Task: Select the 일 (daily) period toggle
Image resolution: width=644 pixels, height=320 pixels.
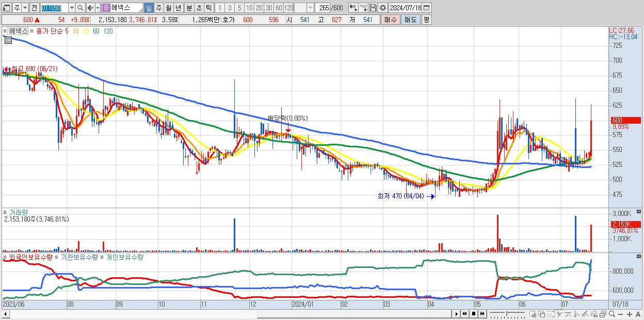Action: pos(149,8)
